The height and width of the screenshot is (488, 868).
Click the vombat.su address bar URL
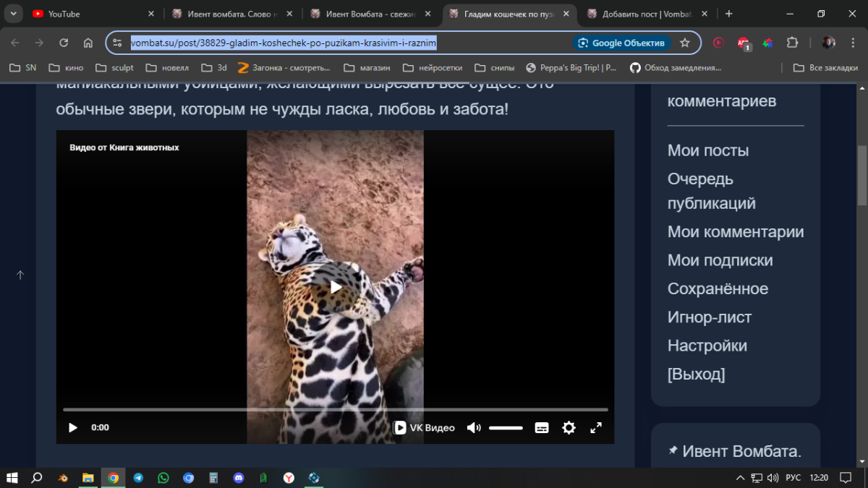[284, 43]
